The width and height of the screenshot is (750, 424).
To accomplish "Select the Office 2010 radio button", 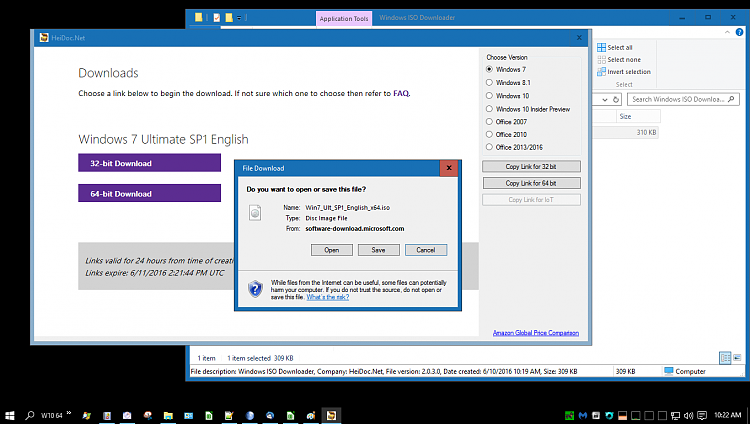I will click(489, 134).
